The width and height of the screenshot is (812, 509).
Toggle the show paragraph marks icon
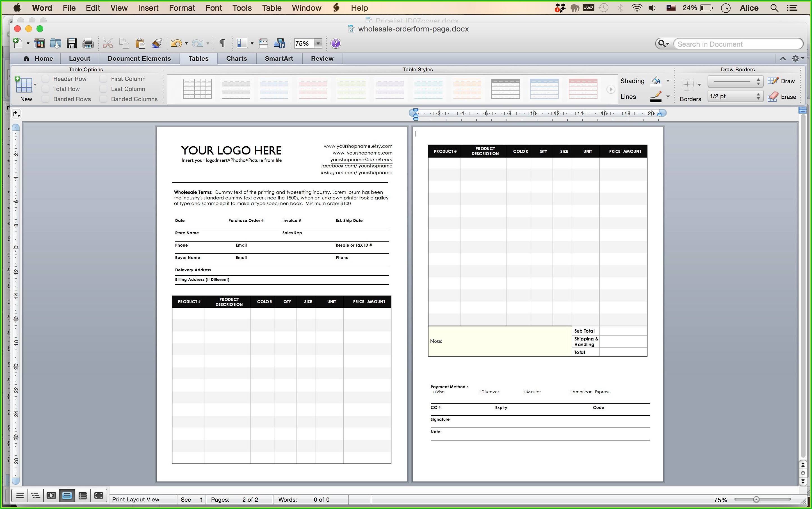click(222, 44)
